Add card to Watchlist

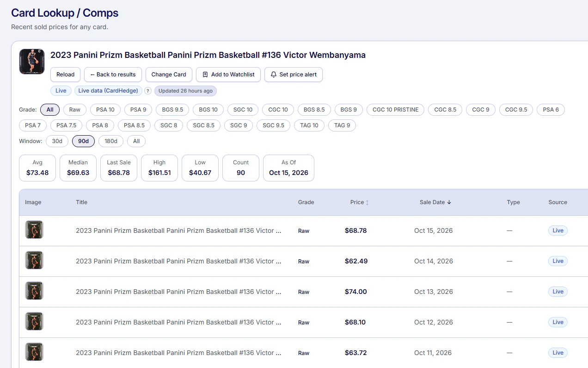pos(228,75)
